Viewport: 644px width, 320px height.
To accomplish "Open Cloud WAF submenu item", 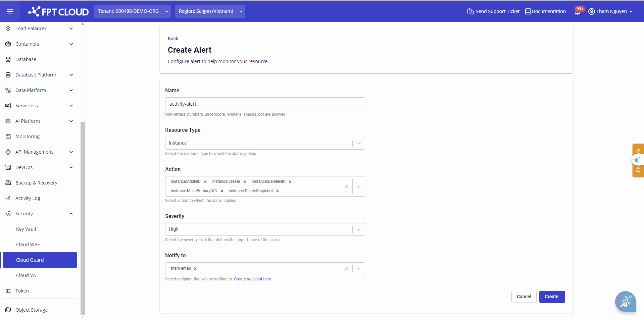I will [x=40, y=245].
